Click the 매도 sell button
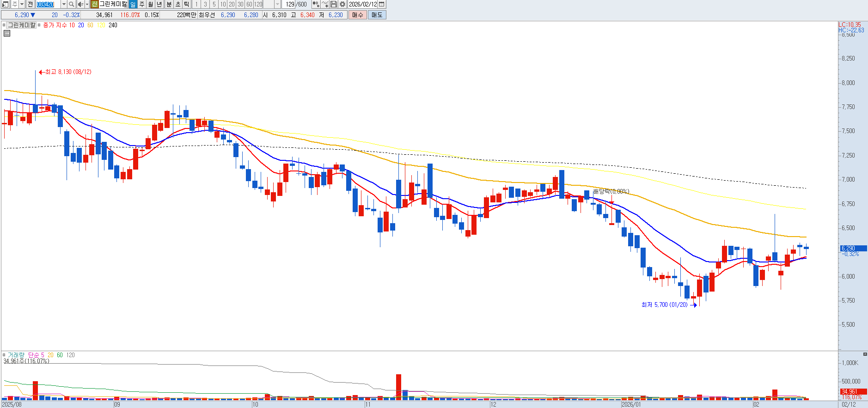 tap(377, 15)
